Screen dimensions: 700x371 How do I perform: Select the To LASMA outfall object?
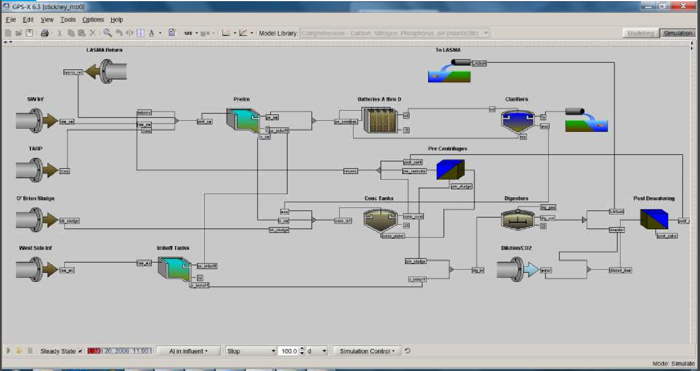pyautogui.click(x=449, y=71)
